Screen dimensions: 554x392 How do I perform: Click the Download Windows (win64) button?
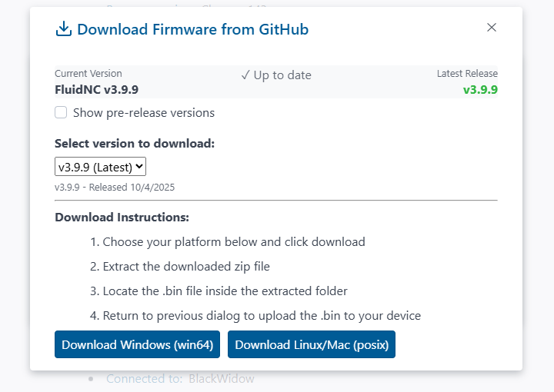(x=138, y=344)
